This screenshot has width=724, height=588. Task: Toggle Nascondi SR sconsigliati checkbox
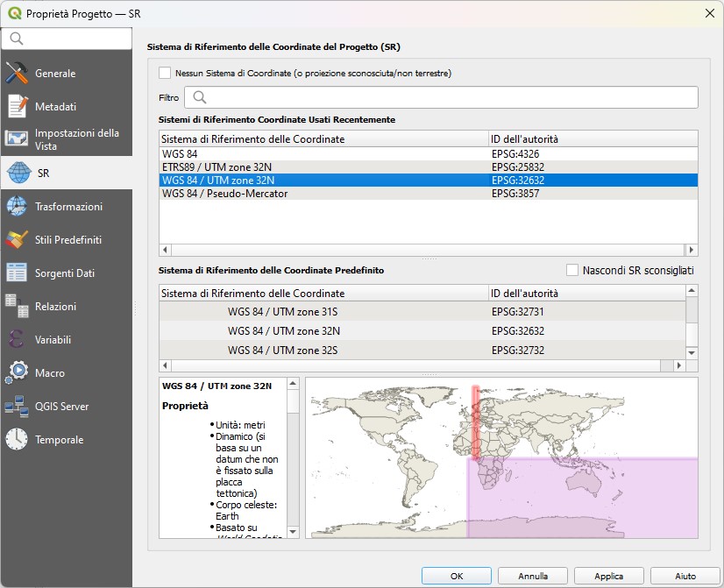coord(573,271)
